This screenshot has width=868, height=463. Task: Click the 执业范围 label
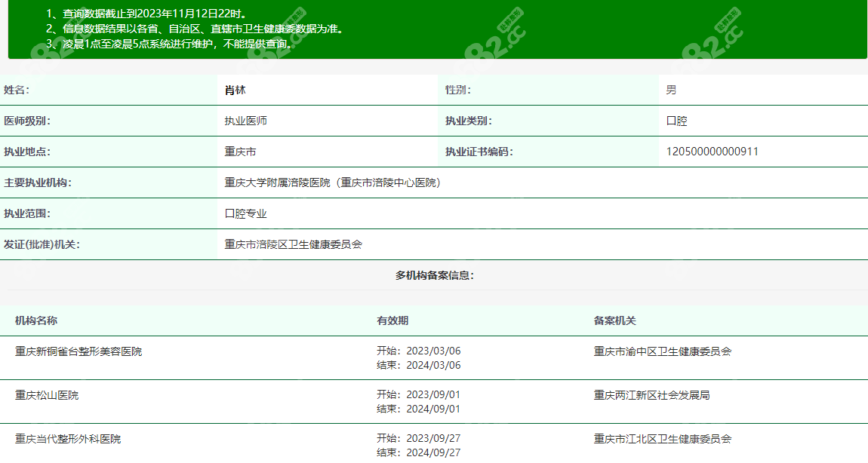coord(27,214)
